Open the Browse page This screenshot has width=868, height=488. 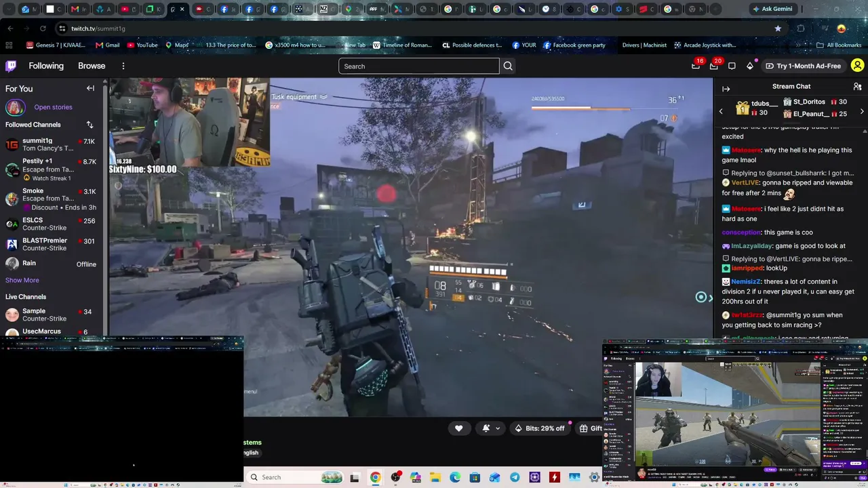(x=92, y=66)
